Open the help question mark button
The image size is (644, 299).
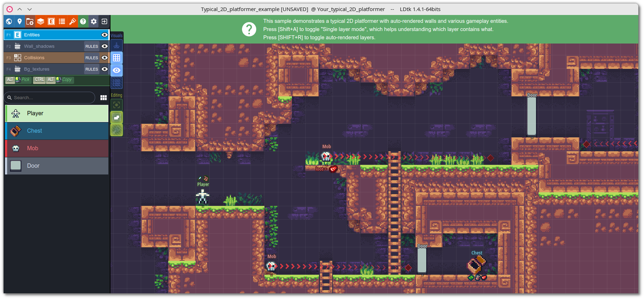pos(83,21)
